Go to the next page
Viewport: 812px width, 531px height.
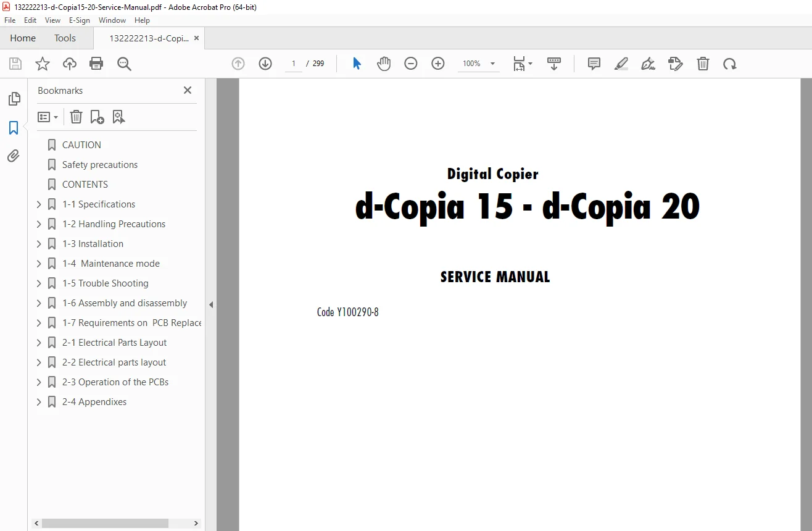265,64
